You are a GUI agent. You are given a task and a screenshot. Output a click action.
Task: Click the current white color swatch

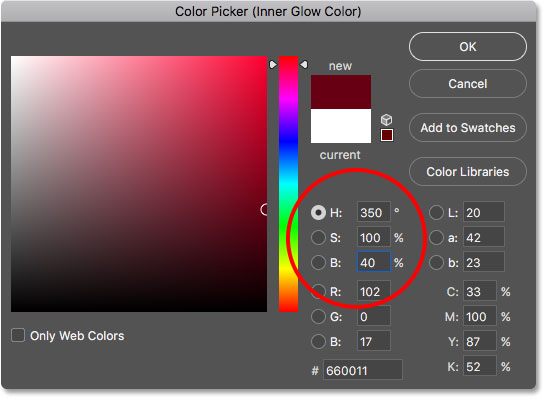click(x=341, y=126)
